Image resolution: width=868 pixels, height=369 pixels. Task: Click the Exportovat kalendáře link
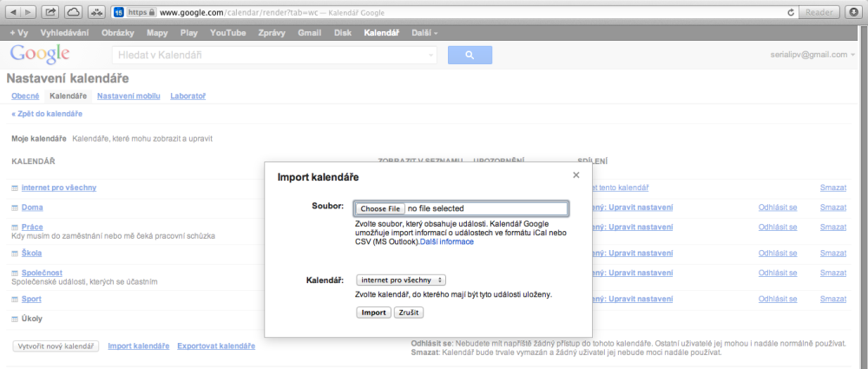216,346
